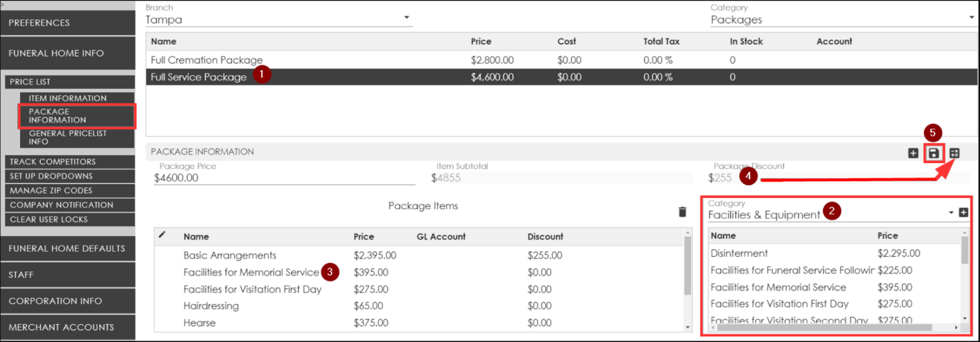Open the Branch dropdown showing Tampa
Viewport: 980px width, 342px height.
tap(406, 17)
